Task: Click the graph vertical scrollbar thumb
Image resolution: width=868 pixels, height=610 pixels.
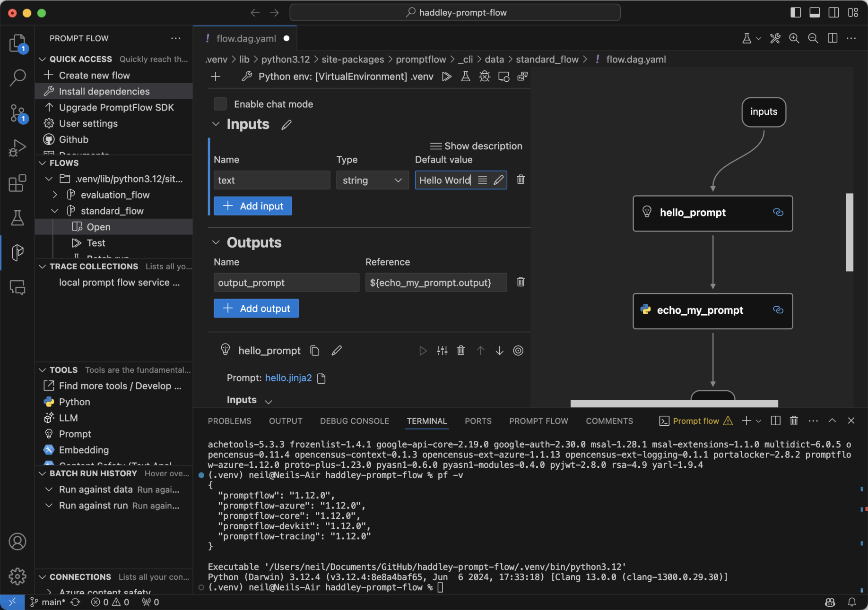Action: click(x=850, y=232)
